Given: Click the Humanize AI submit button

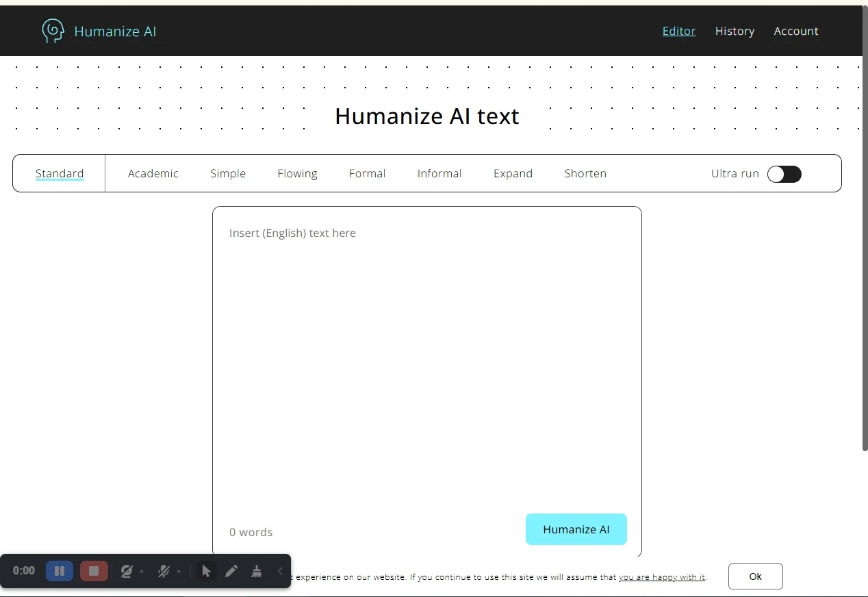Looking at the screenshot, I should pyautogui.click(x=576, y=529).
